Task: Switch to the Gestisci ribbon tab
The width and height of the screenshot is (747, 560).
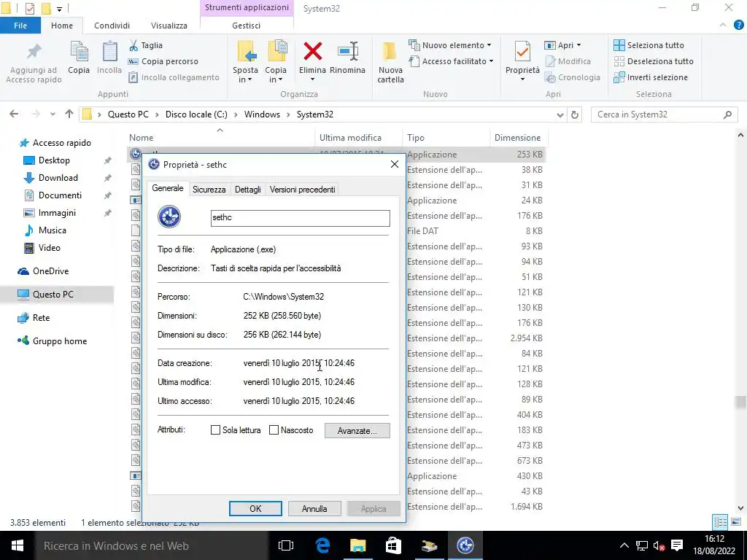Action: (247, 26)
